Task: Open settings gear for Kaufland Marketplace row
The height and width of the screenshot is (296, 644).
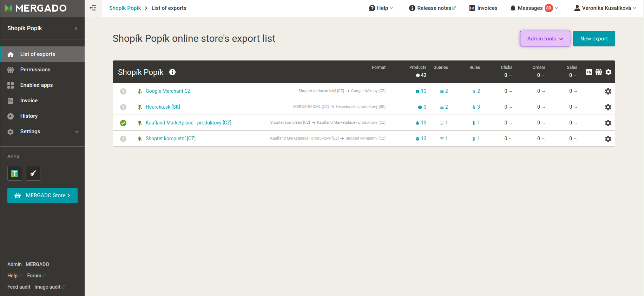Action: pyautogui.click(x=608, y=123)
